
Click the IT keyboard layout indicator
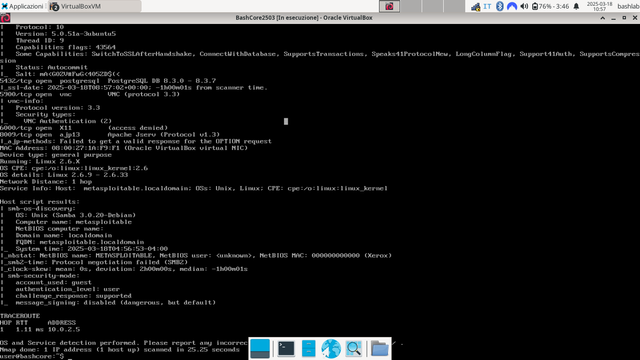(487, 7)
